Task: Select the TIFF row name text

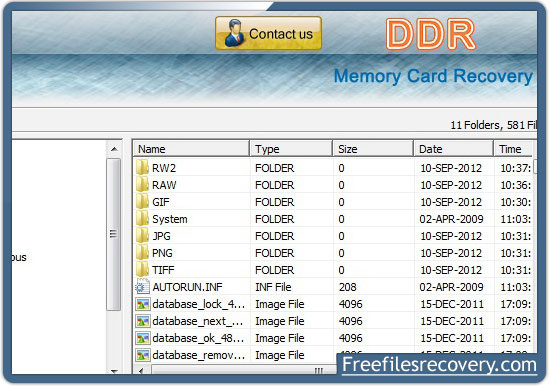Action: pos(163,270)
